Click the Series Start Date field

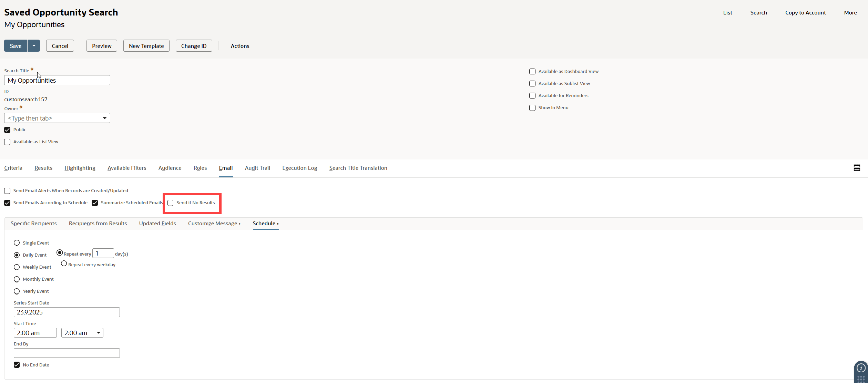tap(67, 312)
